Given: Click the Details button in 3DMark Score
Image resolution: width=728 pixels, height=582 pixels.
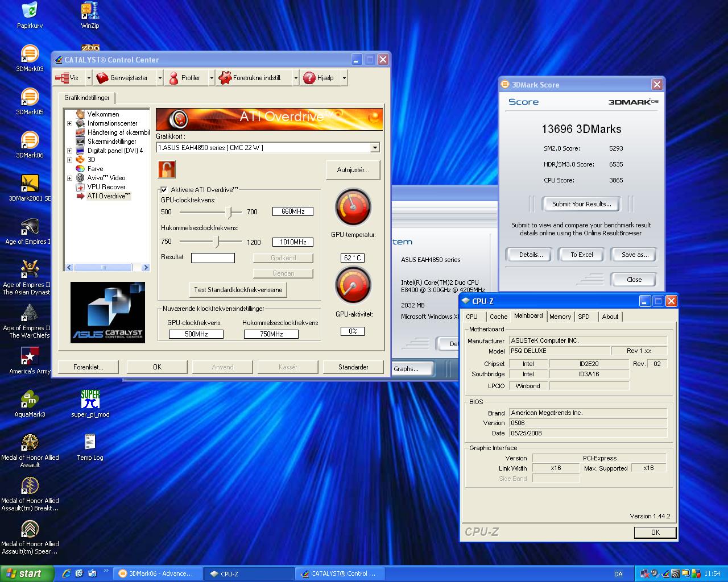Looking at the screenshot, I should [x=531, y=255].
